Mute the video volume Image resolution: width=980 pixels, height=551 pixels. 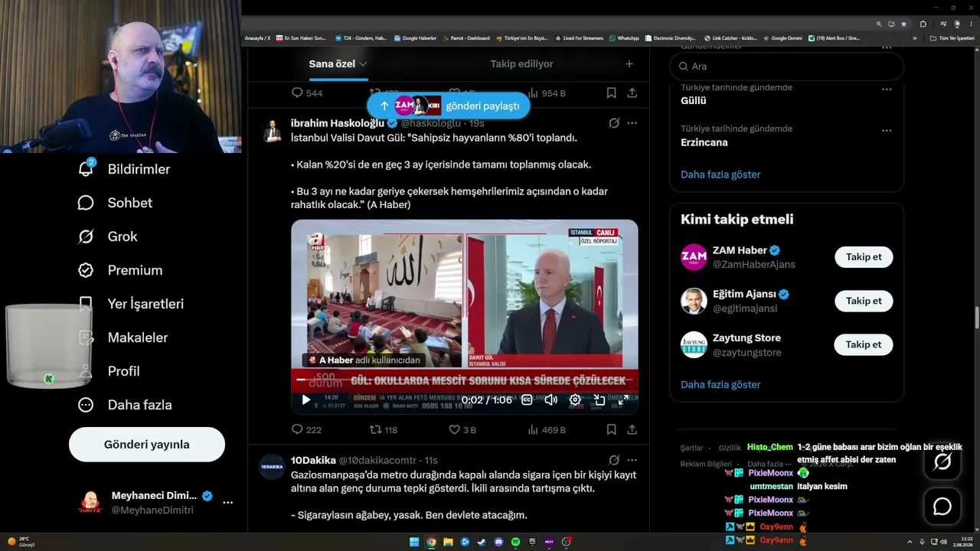(550, 399)
